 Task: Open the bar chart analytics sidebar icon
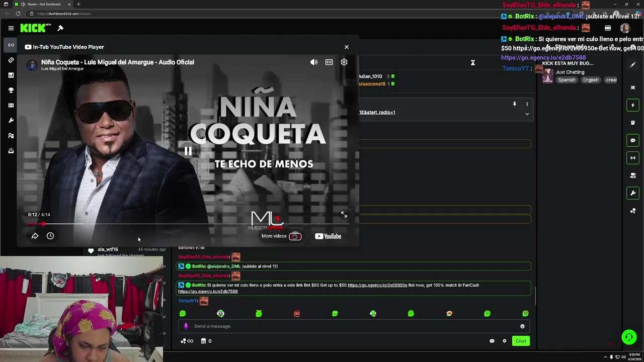[x=11, y=75]
